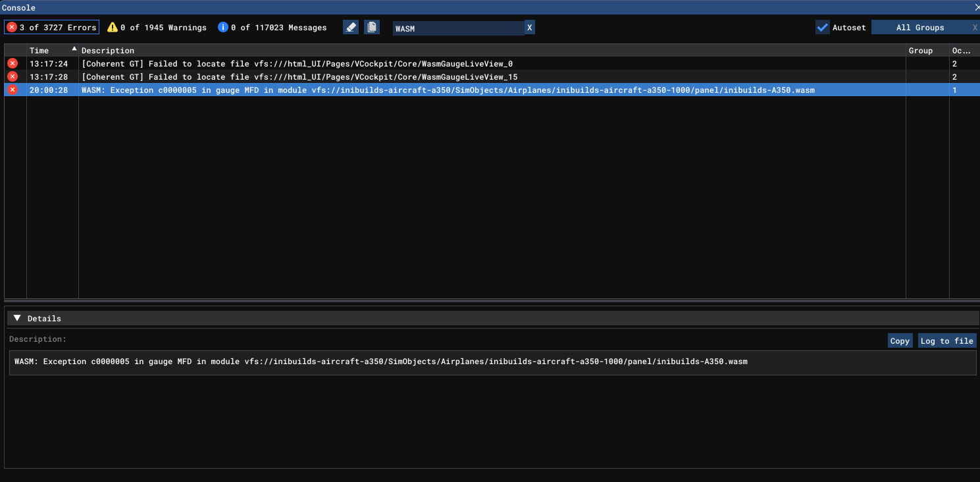Viewport: 980px width, 482px height.
Task: Sort by the Time column header
Action: (39, 51)
